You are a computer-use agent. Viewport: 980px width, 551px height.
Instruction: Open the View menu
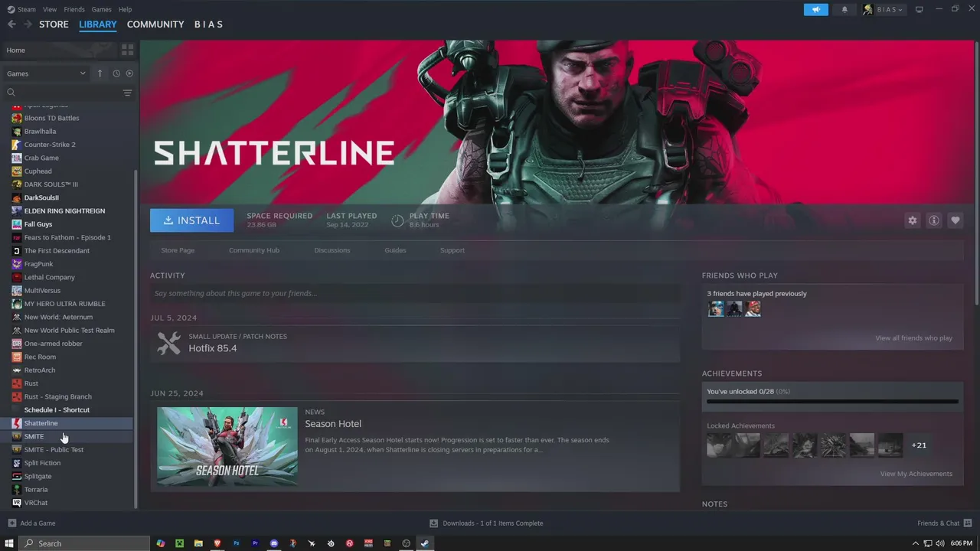[x=50, y=9]
